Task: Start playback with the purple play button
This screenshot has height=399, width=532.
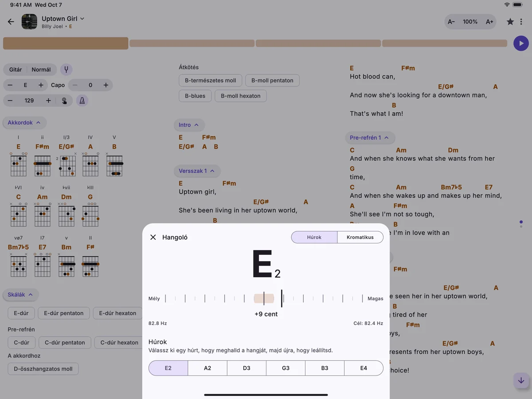Action: point(521,43)
